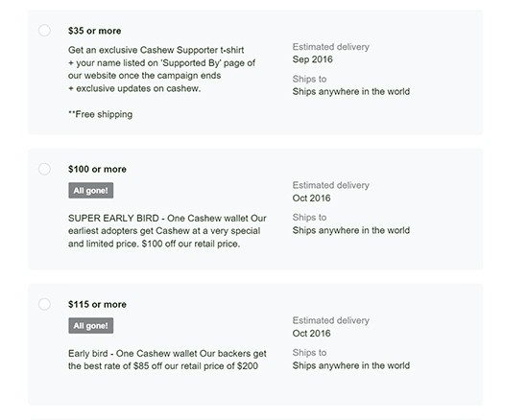The image size is (528, 420).
Task: Click the '$115 or more' reward title
Action: 97,304
